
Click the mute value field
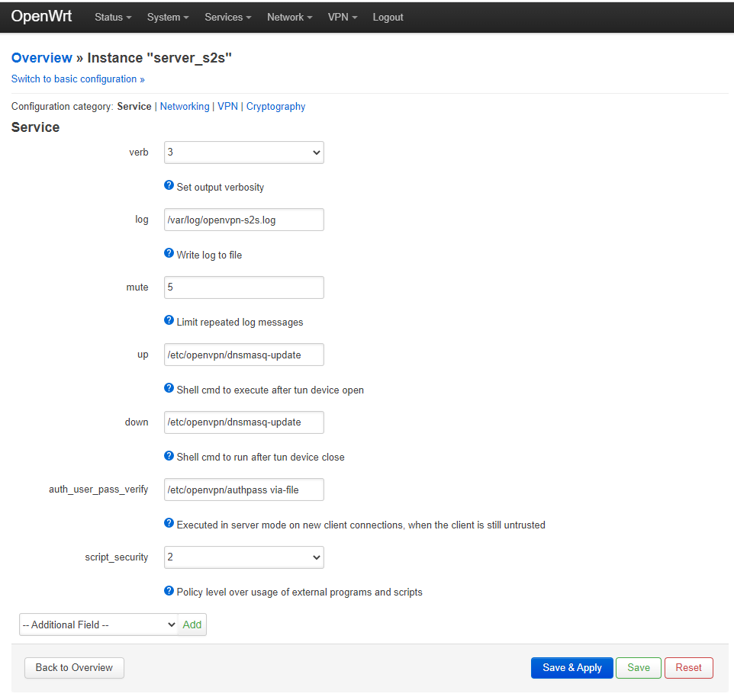(244, 287)
